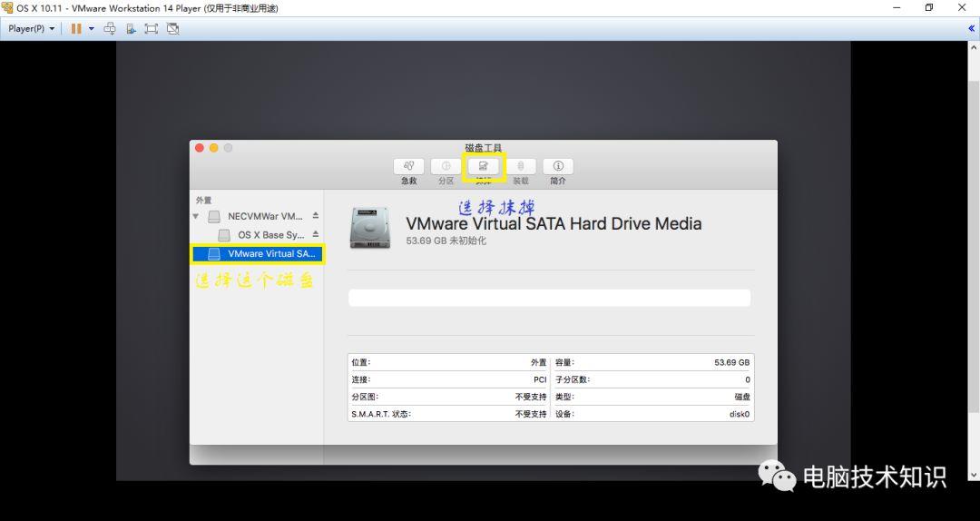Click the hard drive image icon
Screen dimensions: 980x521
click(370, 229)
